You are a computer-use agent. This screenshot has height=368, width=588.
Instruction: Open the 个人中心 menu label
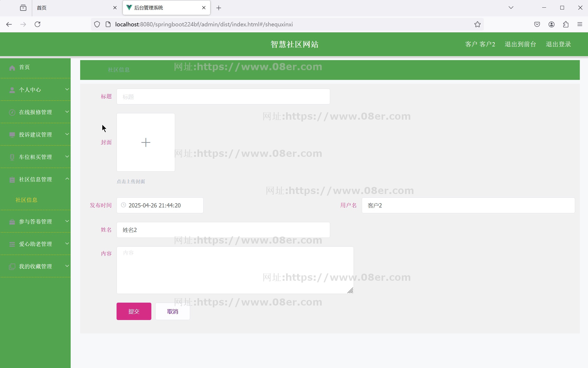(x=30, y=90)
